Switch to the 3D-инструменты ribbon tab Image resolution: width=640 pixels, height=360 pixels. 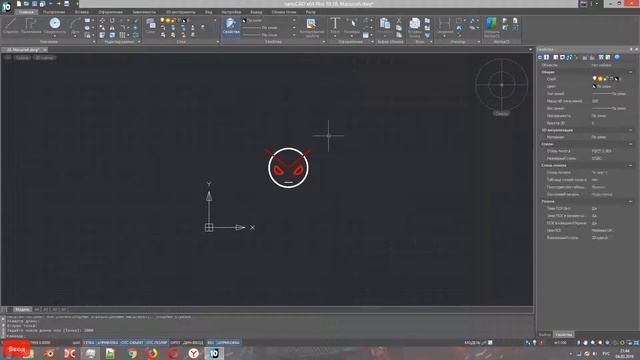[x=180, y=12]
